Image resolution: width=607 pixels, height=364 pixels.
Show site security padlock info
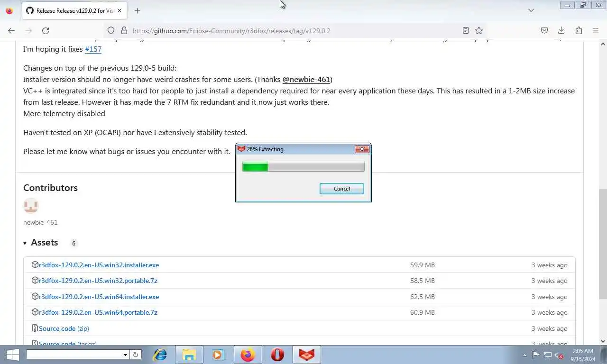pyautogui.click(x=124, y=30)
